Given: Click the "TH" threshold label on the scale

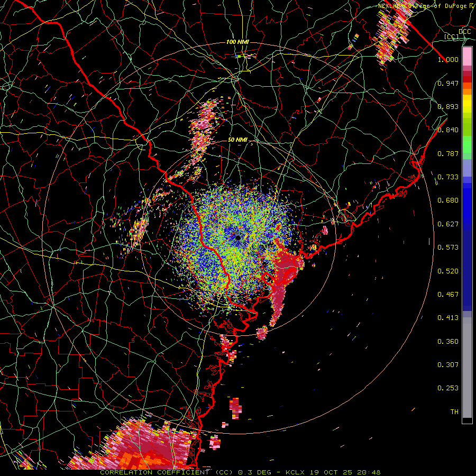Looking at the screenshot, I should [454, 412].
